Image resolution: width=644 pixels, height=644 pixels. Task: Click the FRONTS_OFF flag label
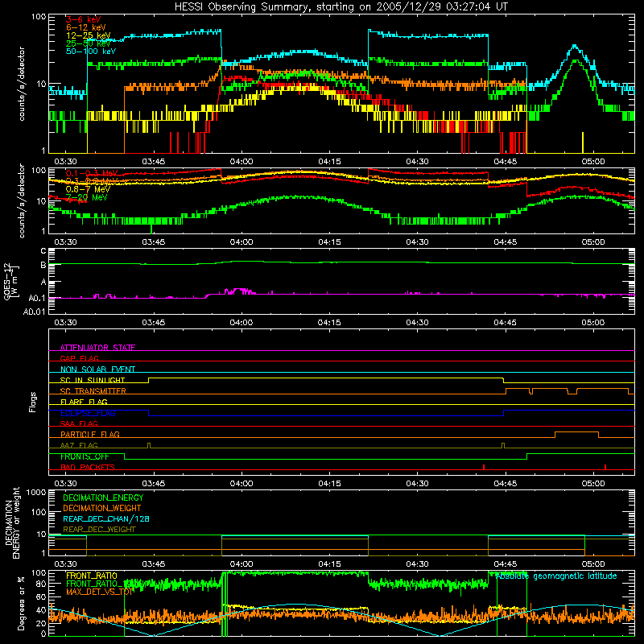tap(85, 456)
